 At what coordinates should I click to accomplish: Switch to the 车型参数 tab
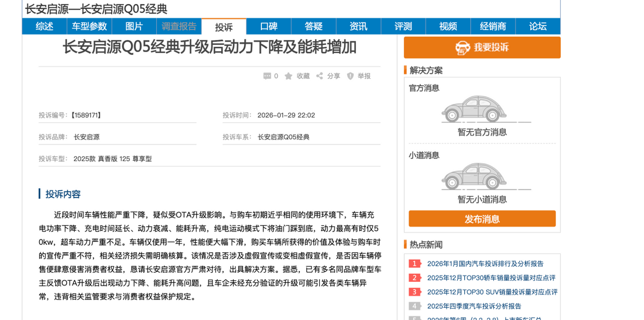pos(90,26)
